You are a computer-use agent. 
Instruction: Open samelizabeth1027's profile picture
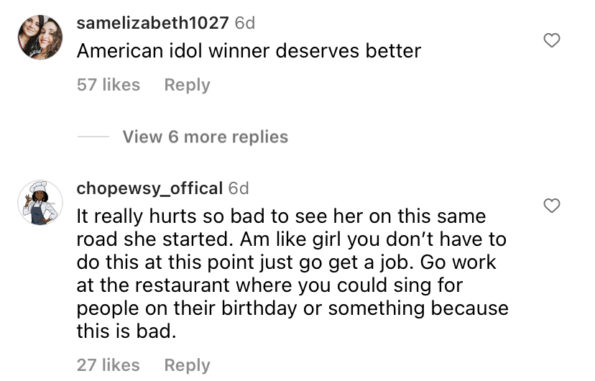click(x=40, y=37)
